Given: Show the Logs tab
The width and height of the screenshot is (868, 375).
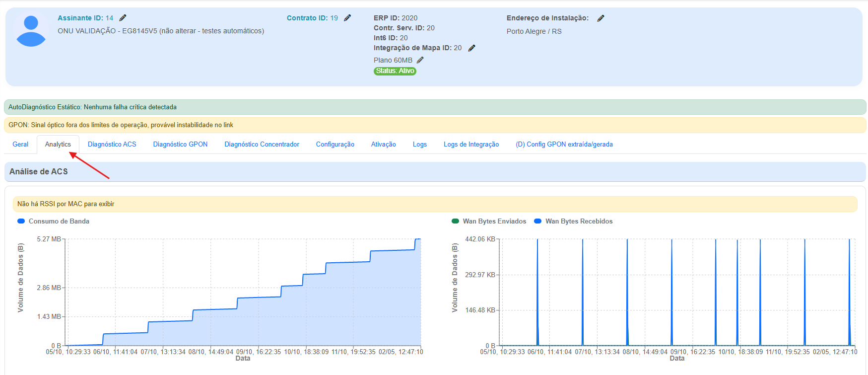Looking at the screenshot, I should click(419, 145).
